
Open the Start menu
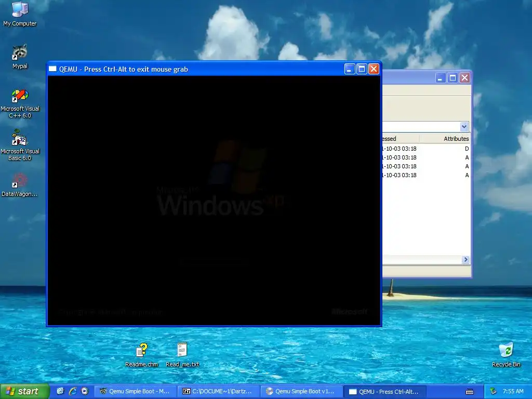25,391
